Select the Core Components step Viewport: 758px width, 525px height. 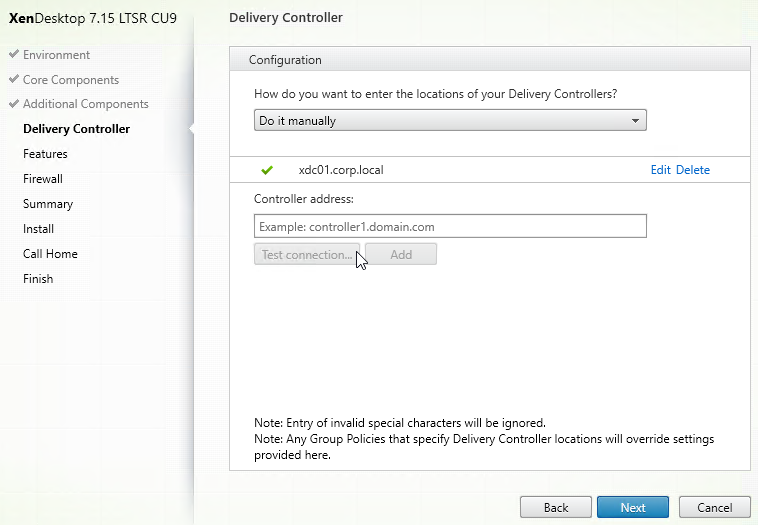click(71, 80)
